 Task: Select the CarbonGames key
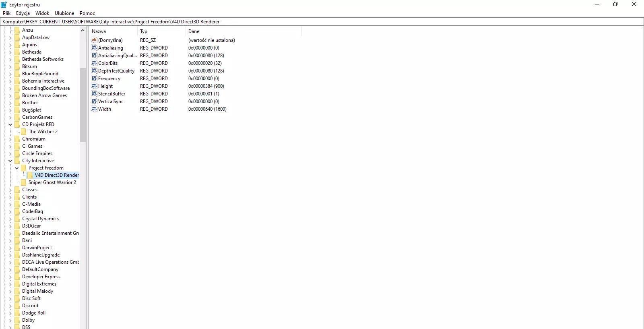pos(37,117)
